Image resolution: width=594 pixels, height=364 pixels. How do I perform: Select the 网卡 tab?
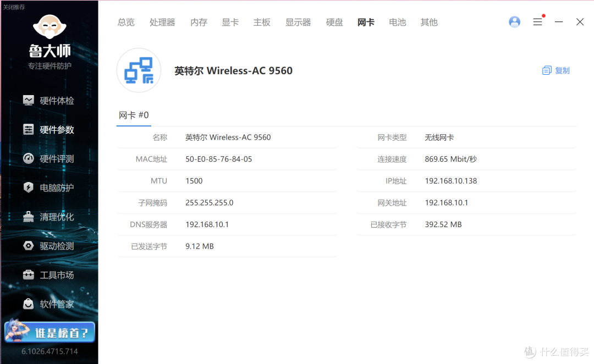pos(366,23)
